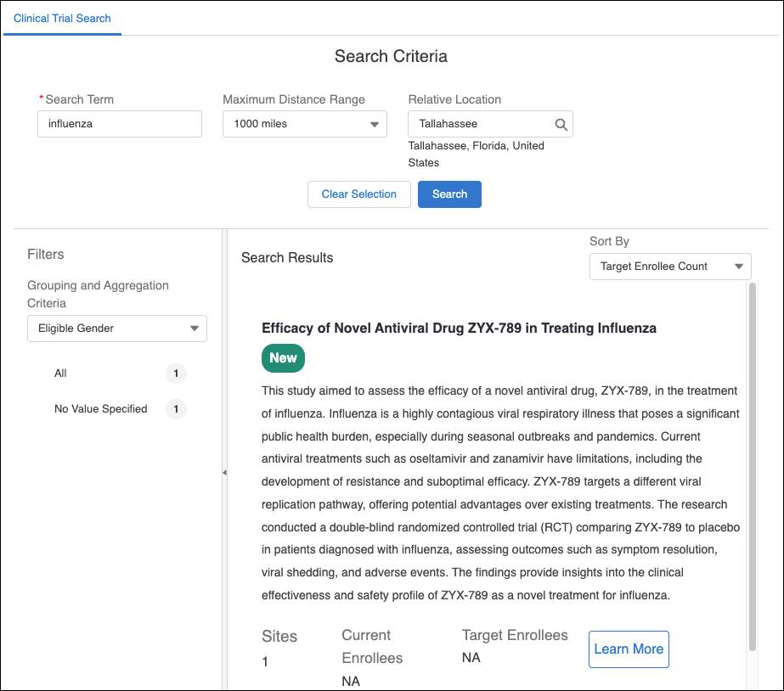Expand the Eligible Gender grouping dropdown
Image resolution: width=784 pixels, height=691 pixels.
(x=117, y=329)
